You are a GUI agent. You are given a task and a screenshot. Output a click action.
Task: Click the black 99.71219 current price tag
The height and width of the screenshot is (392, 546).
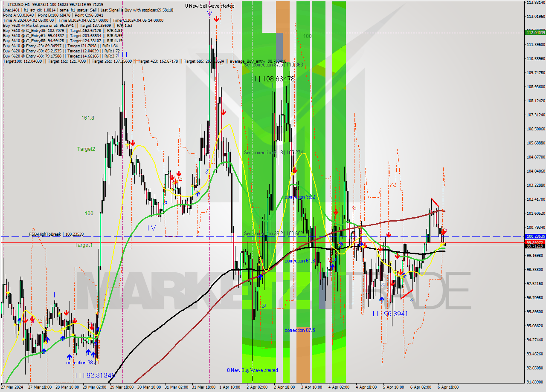(536, 246)
